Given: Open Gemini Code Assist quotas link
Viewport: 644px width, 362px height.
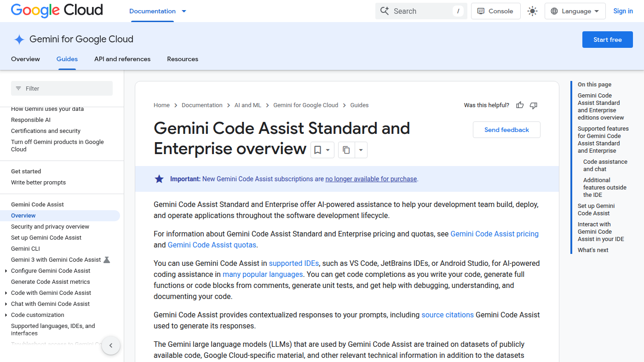Looking at the screenshot, I should pyautogui.click(x=212, y=245).
